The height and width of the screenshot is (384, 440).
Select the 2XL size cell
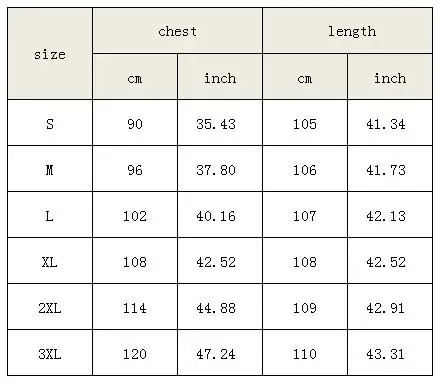(x=50, y=307)
